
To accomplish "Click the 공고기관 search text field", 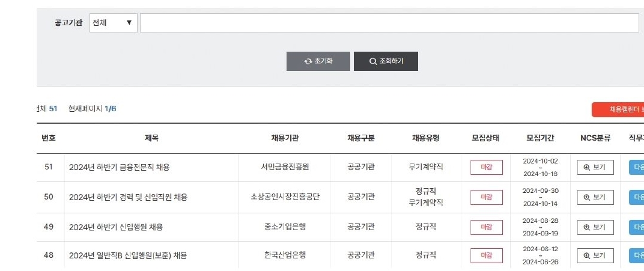I will (389, 23).
